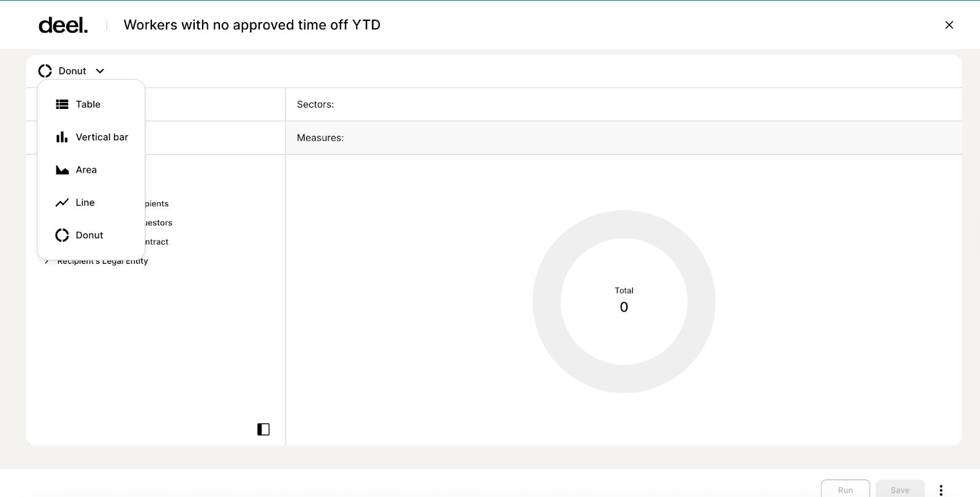Open the three-dot more options menu
980x497 pixels.
tap(941, 490)
